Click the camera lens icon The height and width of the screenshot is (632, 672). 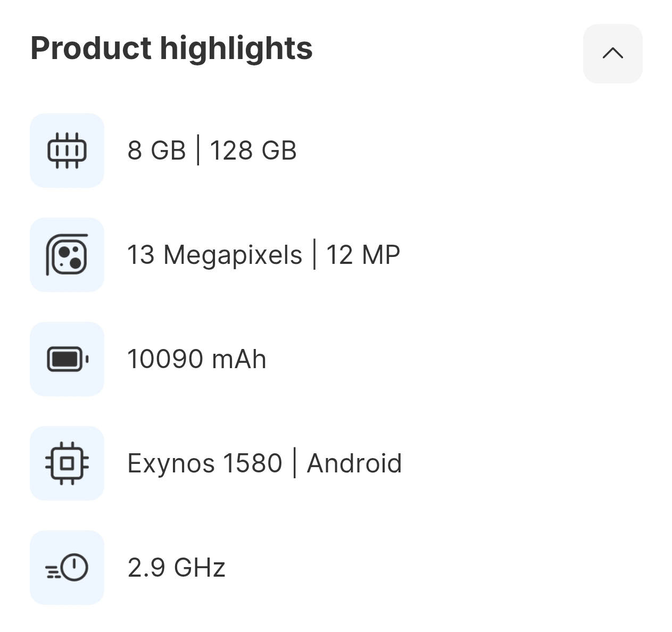[x=67, y=255]
